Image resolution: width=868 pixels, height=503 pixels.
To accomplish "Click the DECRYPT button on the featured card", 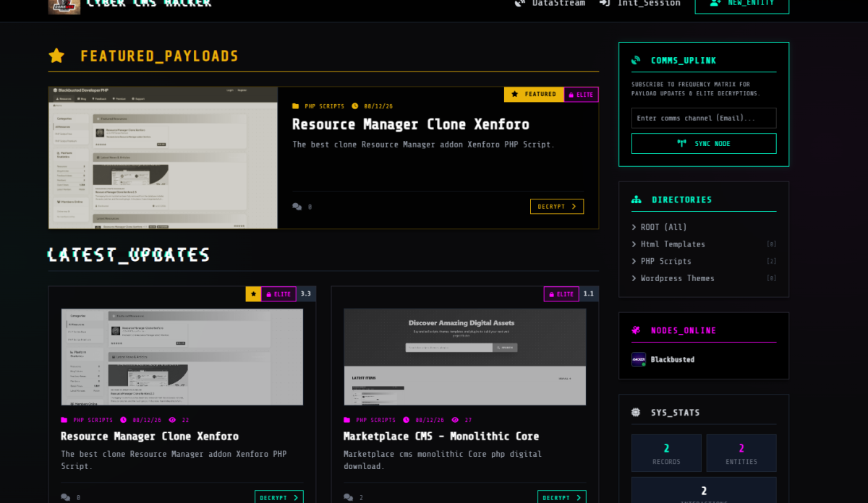I will click(557, 207).
